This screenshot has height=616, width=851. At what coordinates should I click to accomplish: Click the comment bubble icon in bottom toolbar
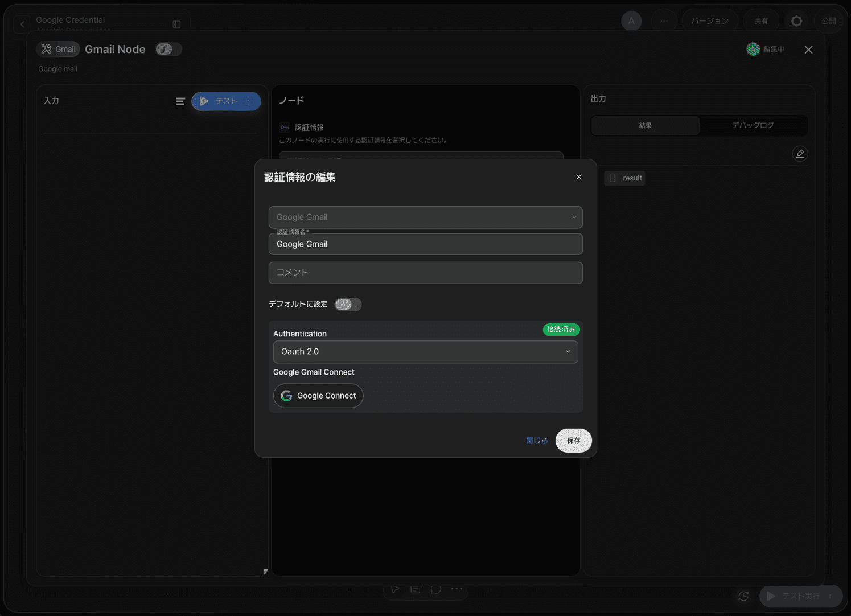436,589
